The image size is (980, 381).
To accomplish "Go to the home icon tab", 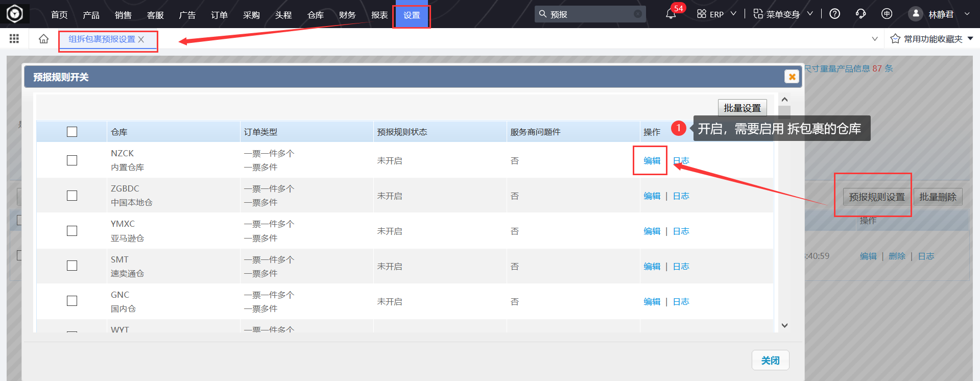I will (44, 39).
